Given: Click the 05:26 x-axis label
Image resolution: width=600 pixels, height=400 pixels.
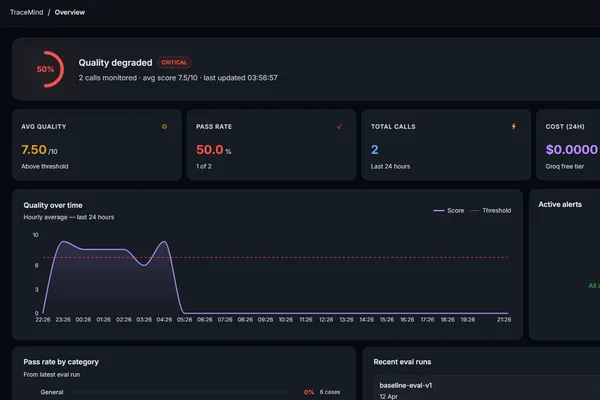Looking at the screenshot, I should coord(184,320).
